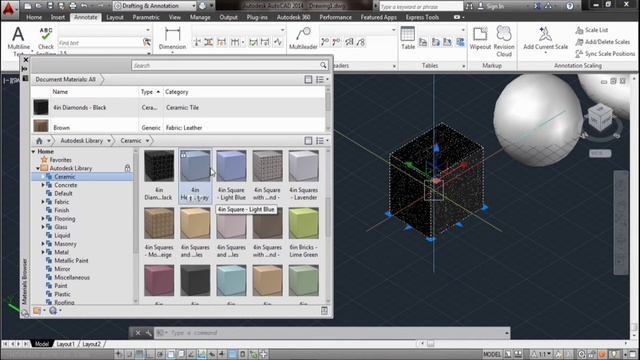Open the Home ribbon tab
This screenshot has height=360, width=640.
click(x=34, y=17)
